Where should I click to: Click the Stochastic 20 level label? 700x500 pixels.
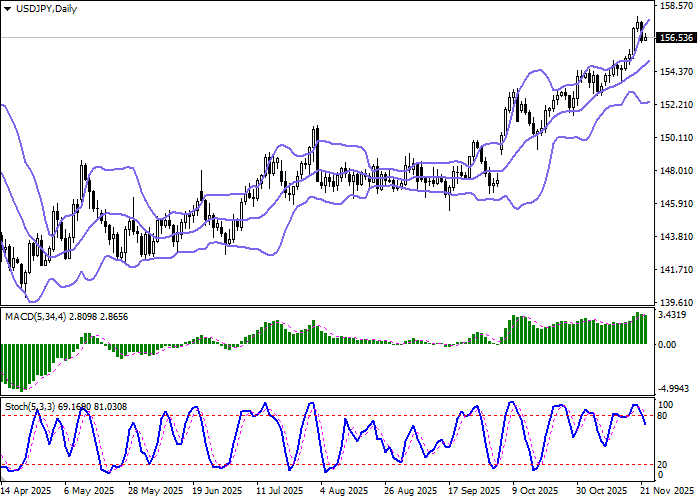pyautogui.click(x=663, y=464)
